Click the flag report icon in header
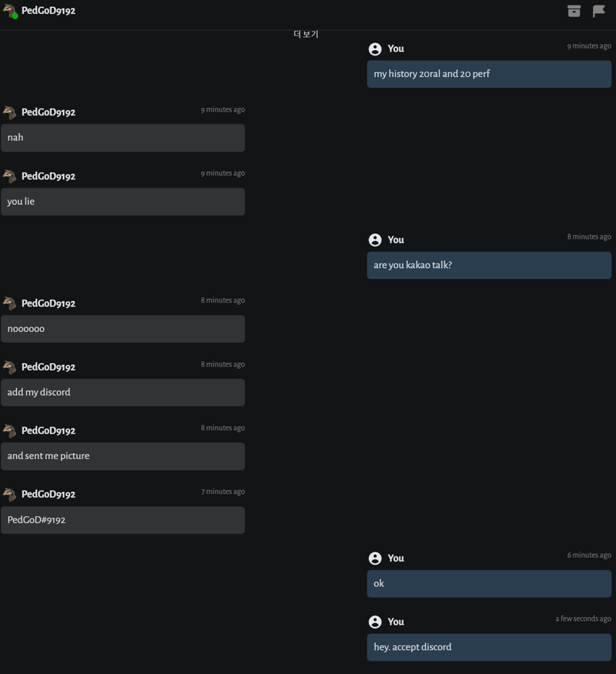The height and width of the screenshot is (674, 616). click(x=599, y=11)
